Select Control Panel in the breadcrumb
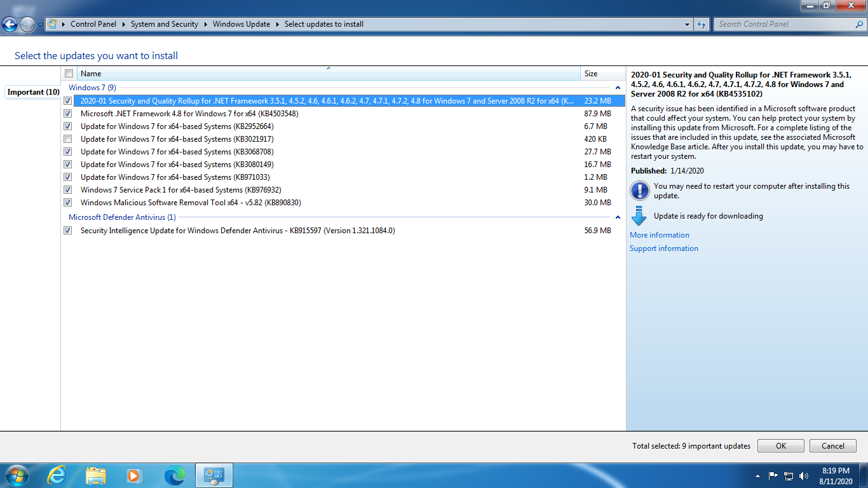868x488 pixels. tap(93, 24)
